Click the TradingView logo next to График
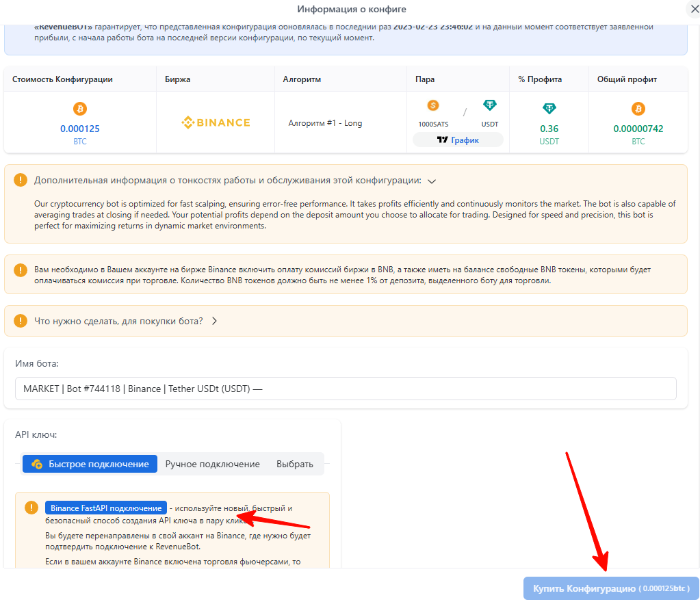This screenshot has width=700, height=602. coord(442,140)
